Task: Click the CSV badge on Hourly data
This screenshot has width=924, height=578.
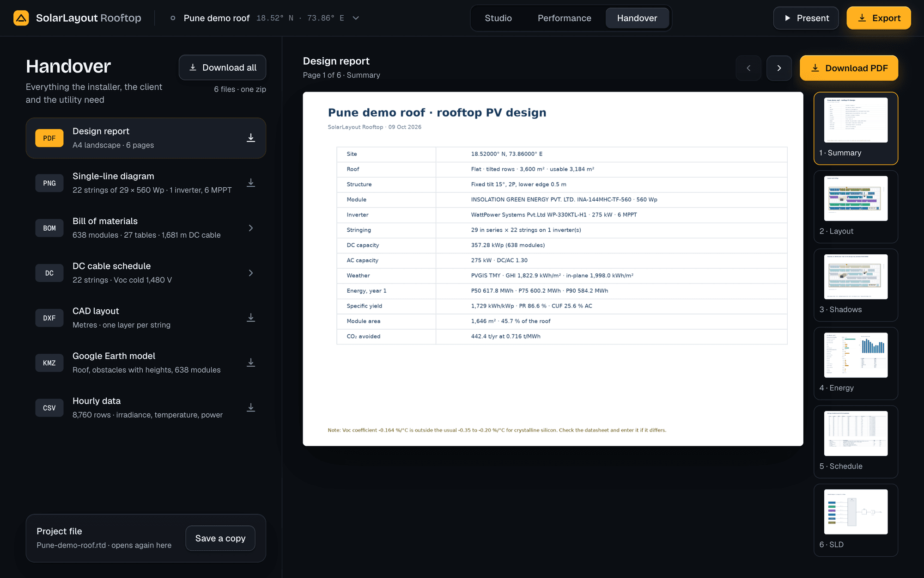Action: (49, 407)
